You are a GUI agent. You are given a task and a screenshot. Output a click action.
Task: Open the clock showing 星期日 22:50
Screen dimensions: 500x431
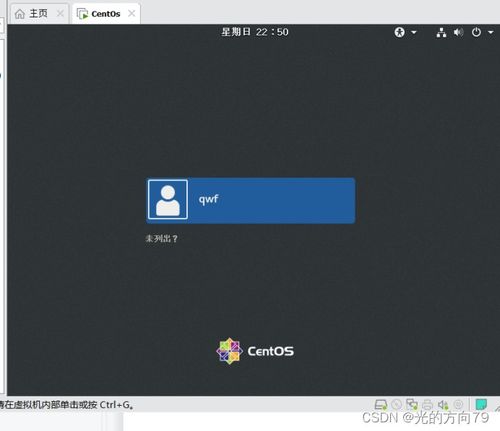(x=255, y=32)
